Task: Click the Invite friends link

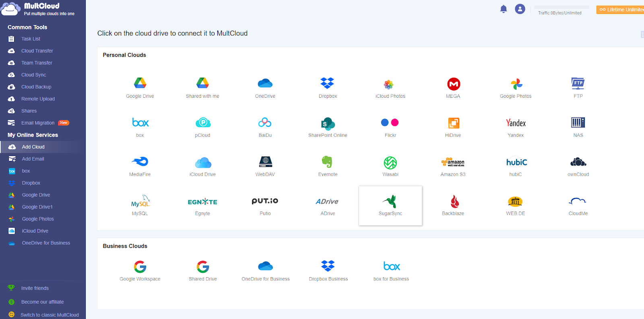Action: tap(35, 288)
